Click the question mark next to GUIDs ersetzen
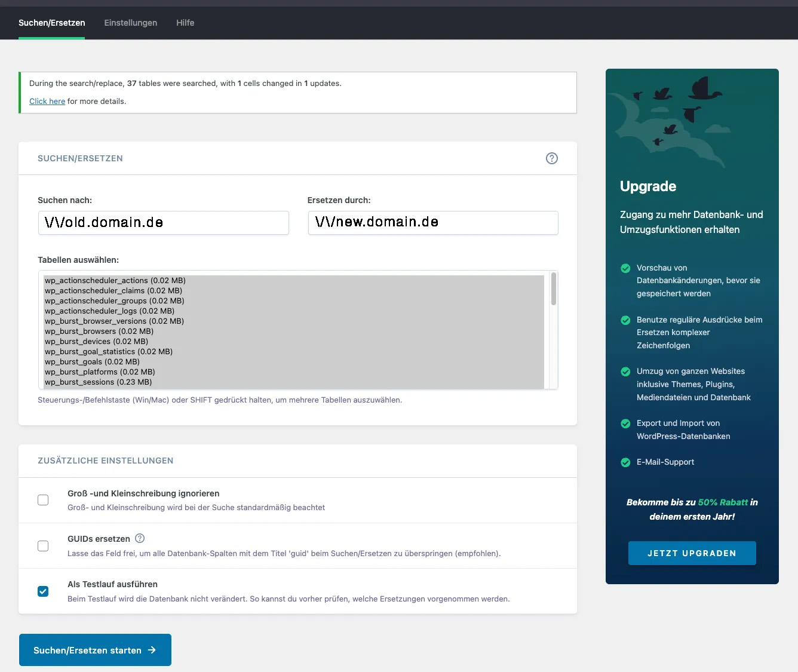Viewport: 798px width, 672px height. click(140, 538)
